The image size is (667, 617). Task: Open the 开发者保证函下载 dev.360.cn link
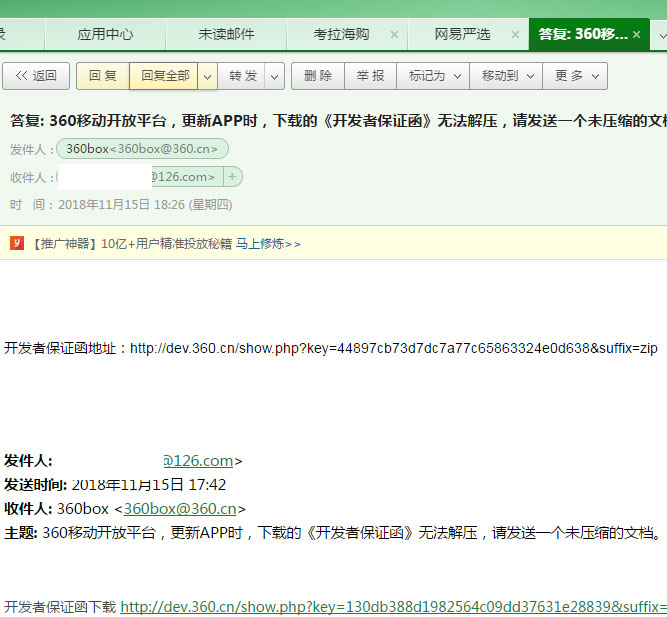(x=393, y=607)
